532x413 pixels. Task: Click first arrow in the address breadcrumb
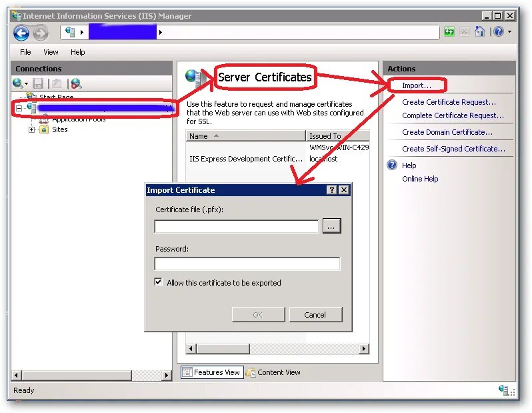(82, 32)
